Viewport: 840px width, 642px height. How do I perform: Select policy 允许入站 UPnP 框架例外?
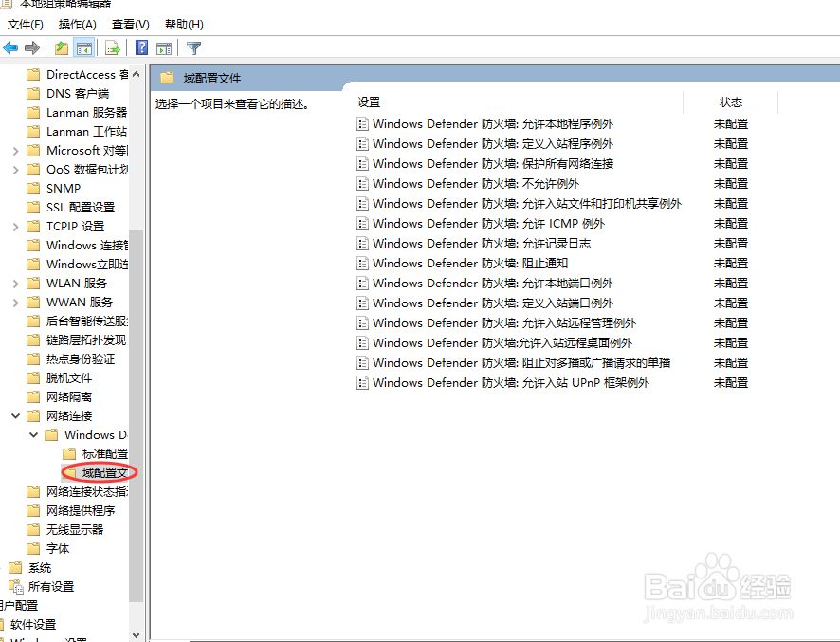[x=503, y=382]
